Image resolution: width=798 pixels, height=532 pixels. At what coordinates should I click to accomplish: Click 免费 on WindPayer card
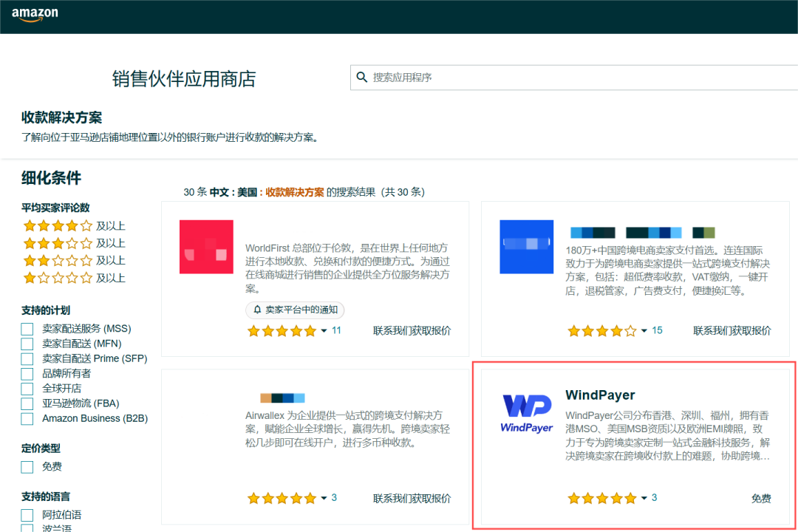(x=761, y=499)
